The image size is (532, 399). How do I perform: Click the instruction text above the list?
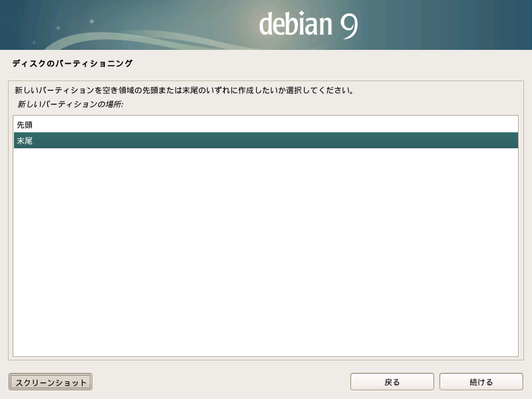coord(184,90)
